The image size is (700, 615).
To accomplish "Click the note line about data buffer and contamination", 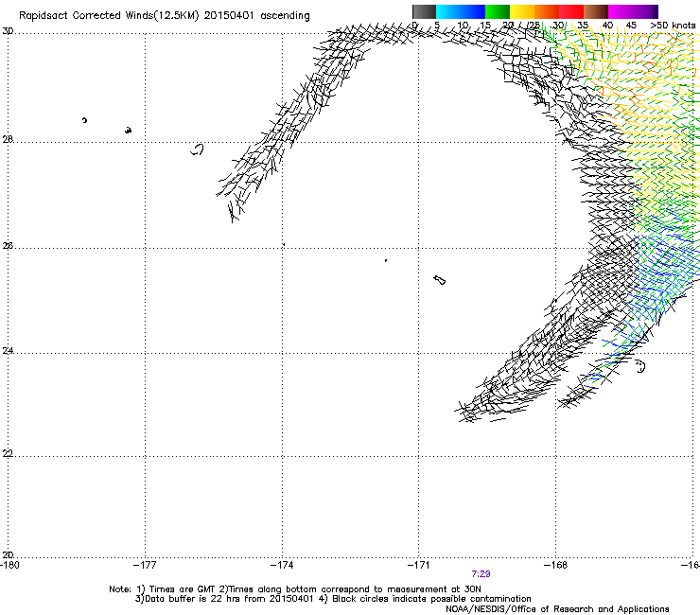I will (333, 599).
